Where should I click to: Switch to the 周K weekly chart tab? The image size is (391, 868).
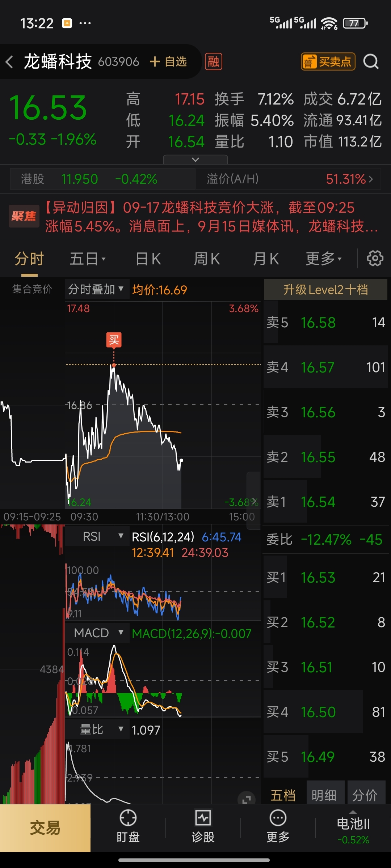[x=207, y=259]
